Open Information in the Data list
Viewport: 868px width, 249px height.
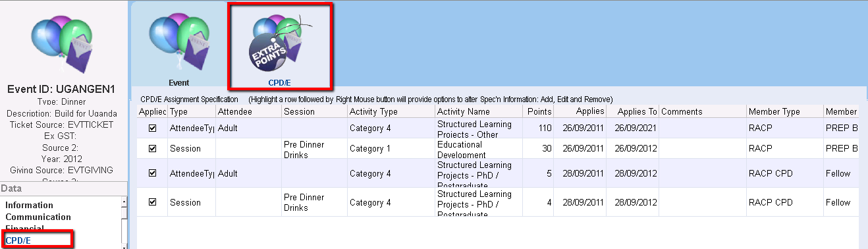point(30,206)
